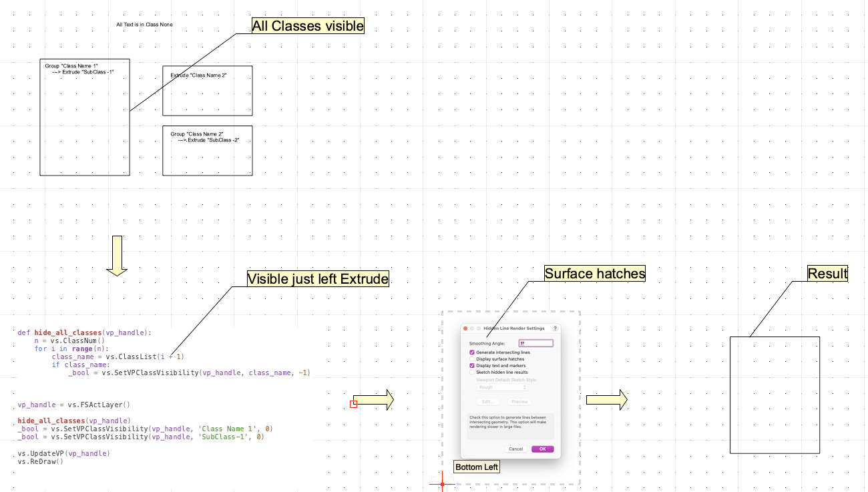Image resolution: width=868 pixels, height=492 pixels.
Task: Click the Edit... button
Action: click(x=487, y=402)
